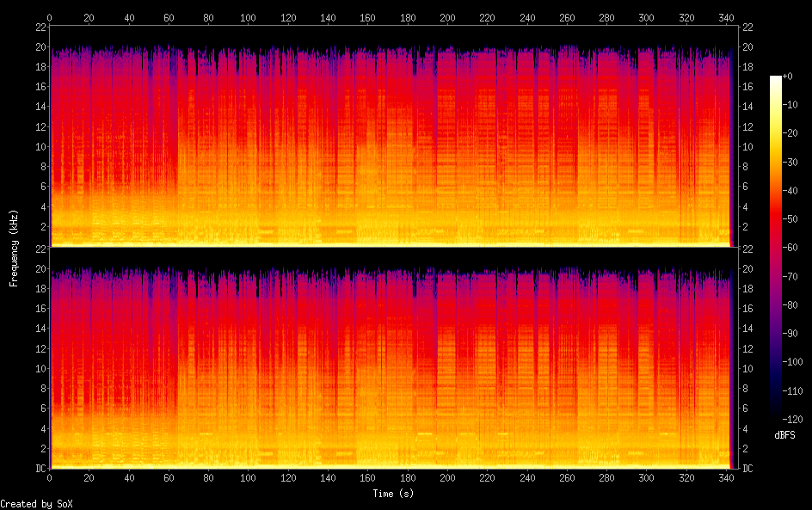Viewport: 812px width, 510px height.
Task: Click the 60 second tick on bottom time axis
Action: [x=169, y=478]
